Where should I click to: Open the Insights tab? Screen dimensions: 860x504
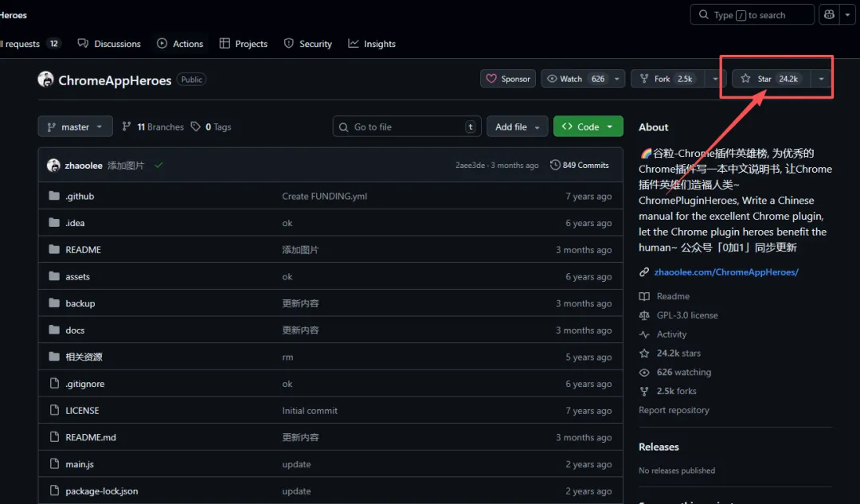coord(371,44)
